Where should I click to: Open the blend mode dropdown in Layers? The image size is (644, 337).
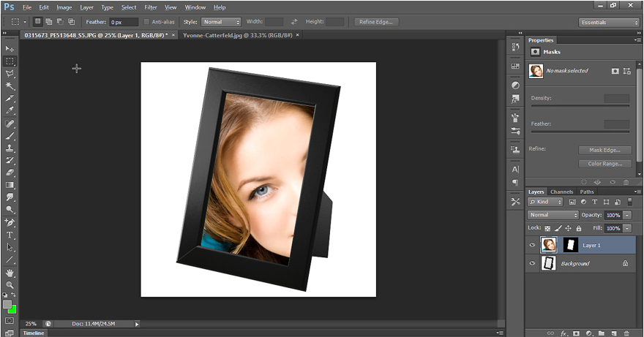[x=553, y=215]
